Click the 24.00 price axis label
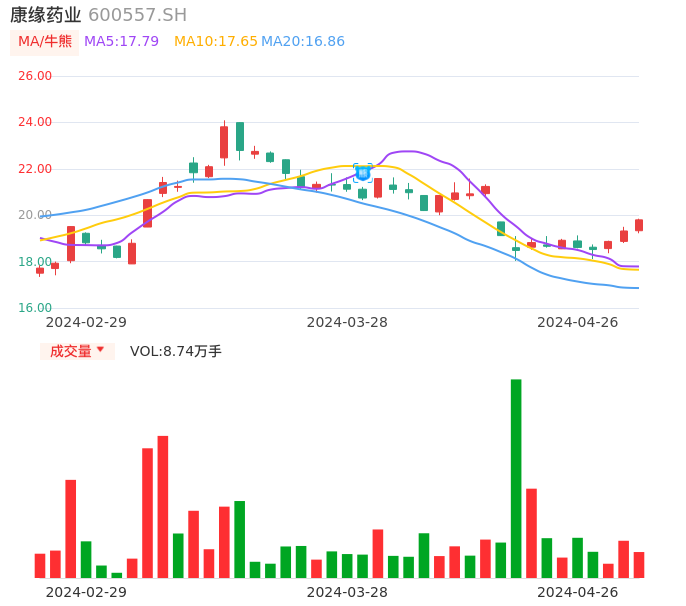 click(x=35, y=122)
